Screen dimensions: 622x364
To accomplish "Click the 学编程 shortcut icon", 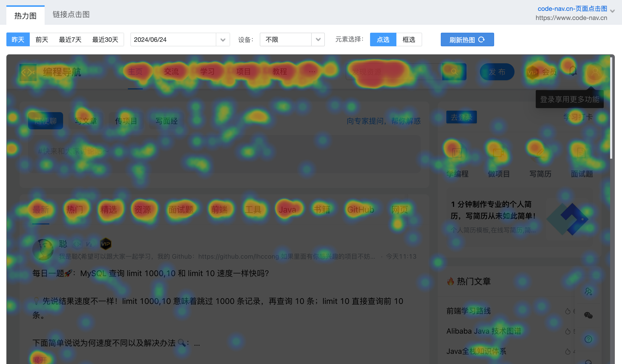I will [457, 153].
